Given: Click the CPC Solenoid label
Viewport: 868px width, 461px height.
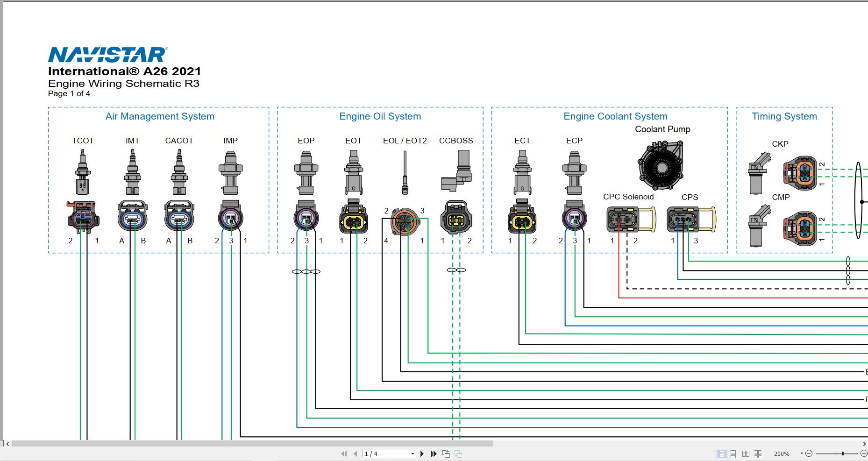Looking at the screenshot, I should 628,197.
